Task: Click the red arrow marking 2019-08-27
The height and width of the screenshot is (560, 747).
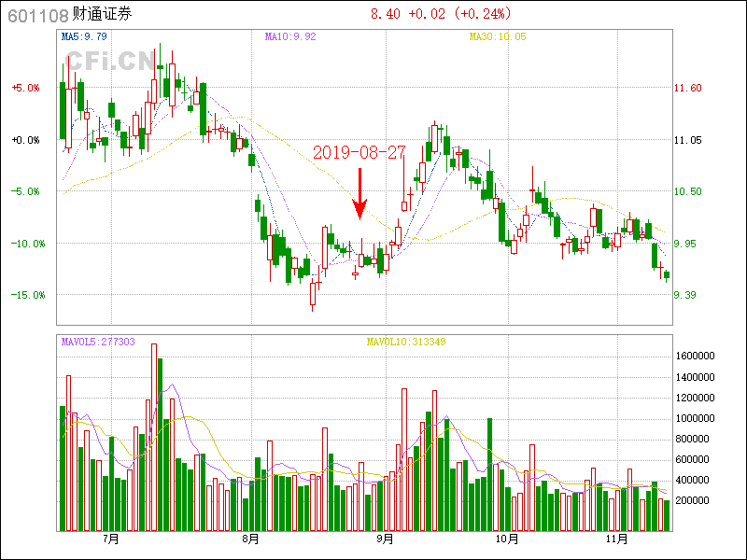Action: [359, 194]
